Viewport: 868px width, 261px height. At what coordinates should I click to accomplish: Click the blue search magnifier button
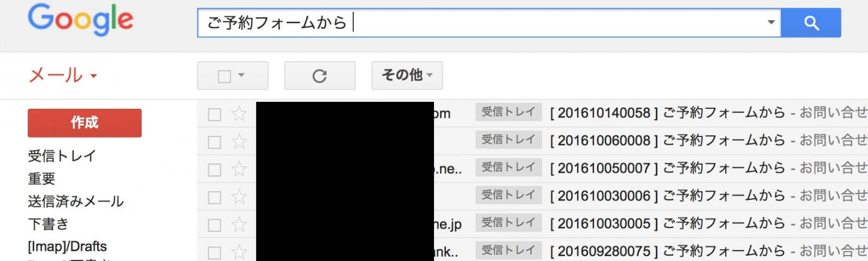[811, 23]
